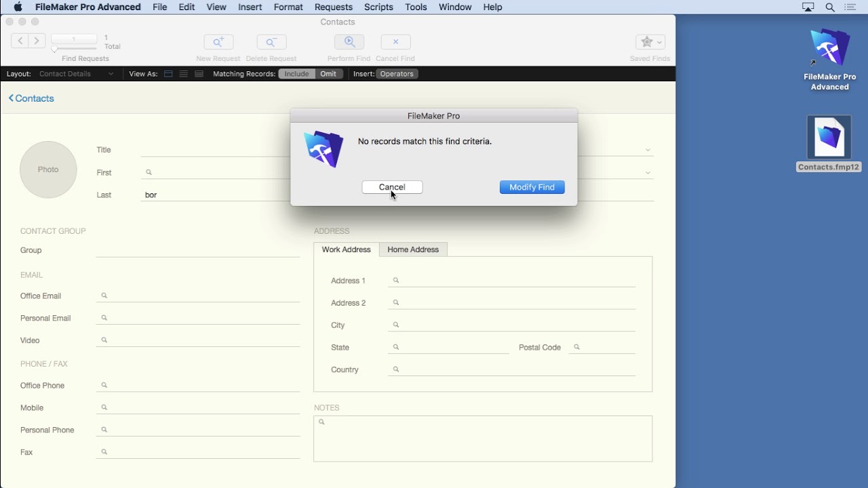Click the Fax search field

pos(198,452)
